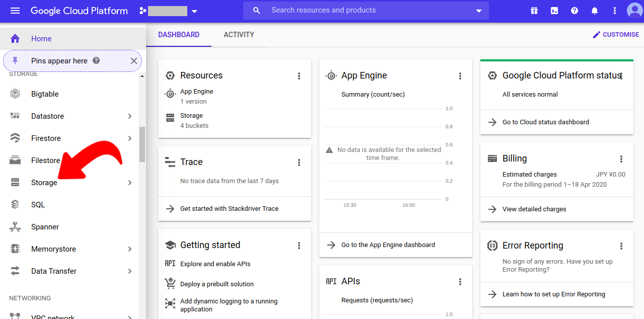The height and width of the screenshot is (319, 644).
Task: Click the Estimated charges JPY ¥0.00 value
Action: 611,175
